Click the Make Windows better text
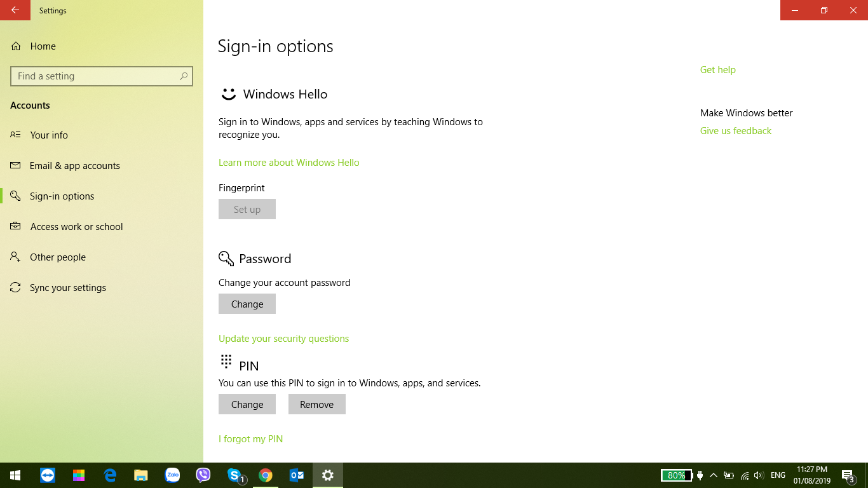Viewport: 868px width, 488px height. coord(747,113)
